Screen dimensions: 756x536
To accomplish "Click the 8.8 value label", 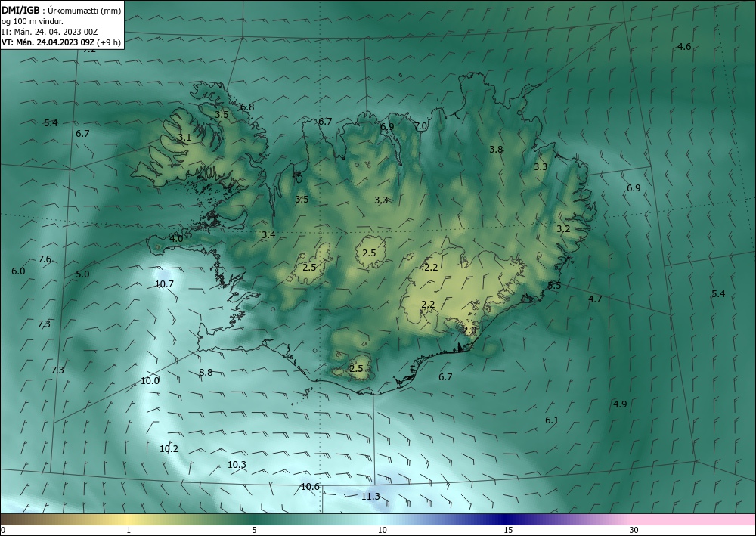I will click(206, 372).
